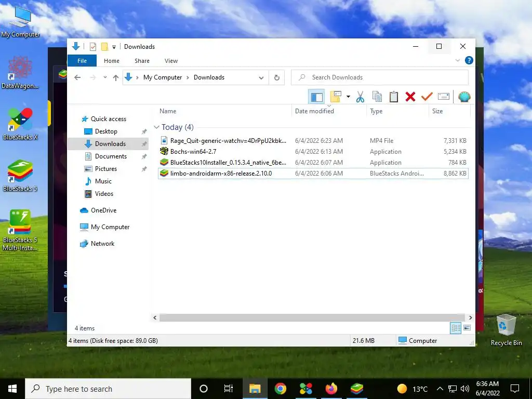This screenshot has height=399, width=532.
Task: Sort by the Name column header
Action: [224, 111]
